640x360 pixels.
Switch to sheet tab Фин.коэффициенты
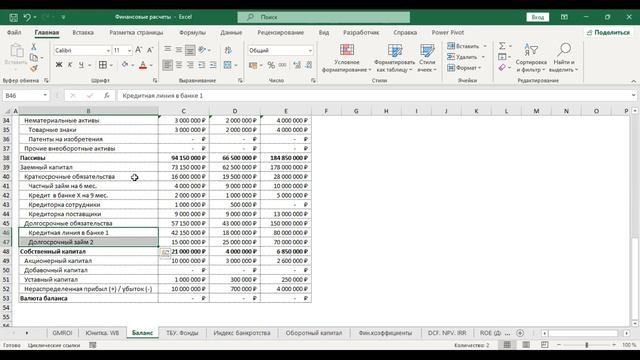click(385, 333)
